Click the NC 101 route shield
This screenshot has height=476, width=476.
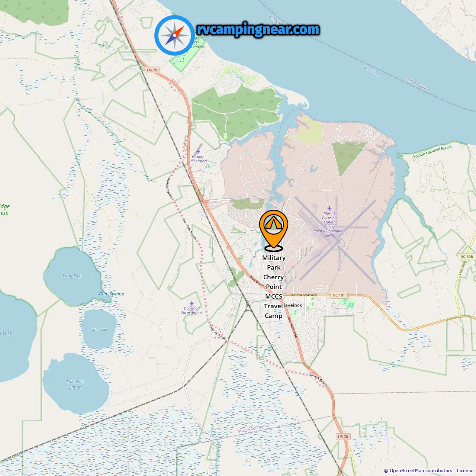tap(338, 295)
